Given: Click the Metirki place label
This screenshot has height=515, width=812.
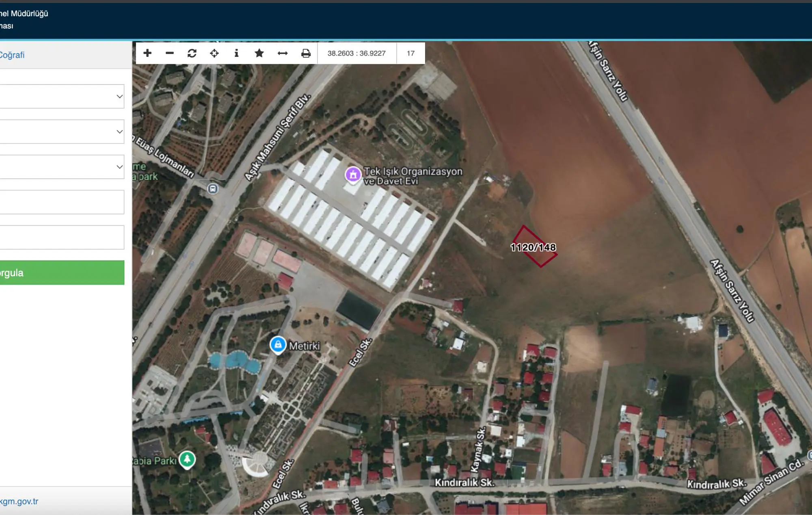Looking at the screenshot, I should (304, 346).
